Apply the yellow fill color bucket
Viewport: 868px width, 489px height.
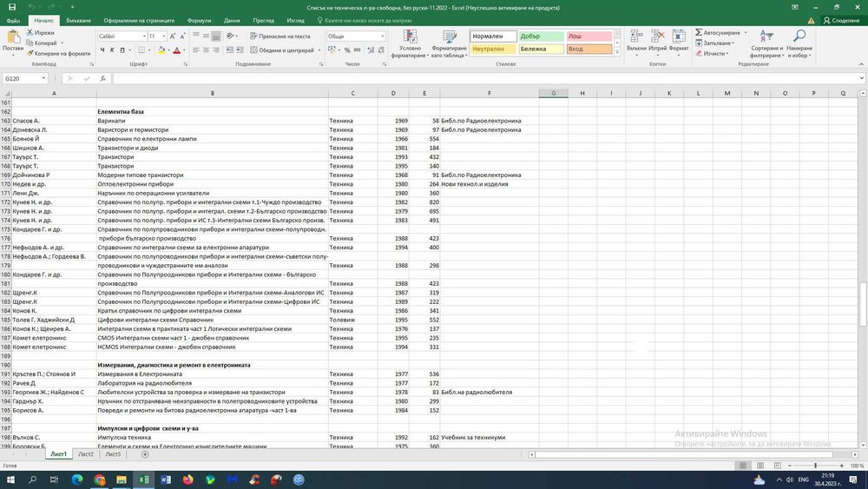161,50
